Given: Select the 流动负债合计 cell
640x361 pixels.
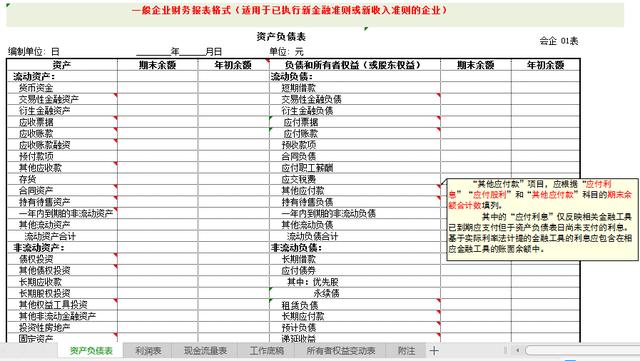Looking at the screenshot, I should pos(355,236).
